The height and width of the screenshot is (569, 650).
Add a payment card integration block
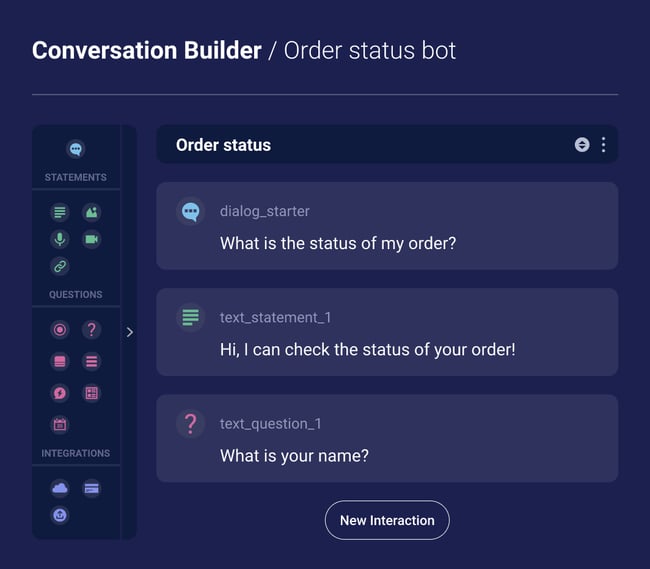point(91,488)
